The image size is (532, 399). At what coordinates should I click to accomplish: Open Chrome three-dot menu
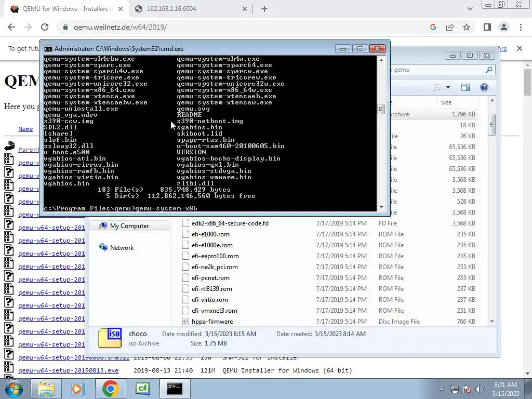(x=521, y=27)
